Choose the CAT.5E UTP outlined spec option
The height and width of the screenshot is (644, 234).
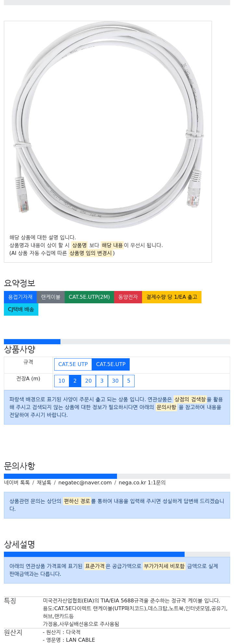[73, 364]
